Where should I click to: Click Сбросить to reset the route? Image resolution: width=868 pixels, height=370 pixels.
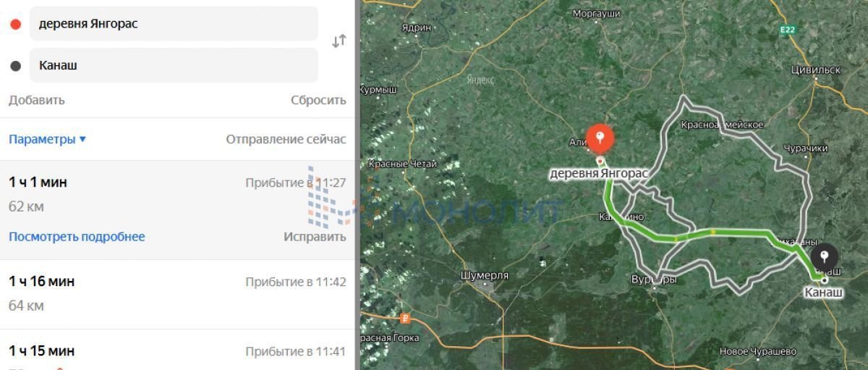[318, 100]
